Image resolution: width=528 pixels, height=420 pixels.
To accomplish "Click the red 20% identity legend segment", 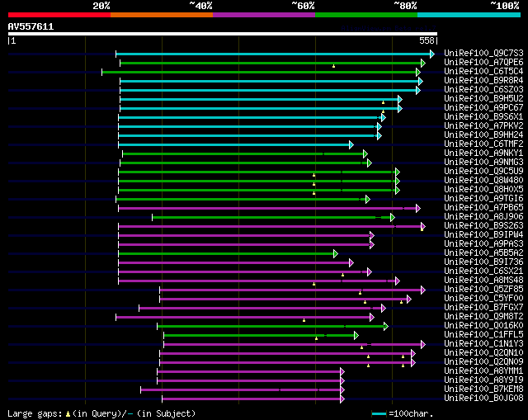I will click(59, 15).
